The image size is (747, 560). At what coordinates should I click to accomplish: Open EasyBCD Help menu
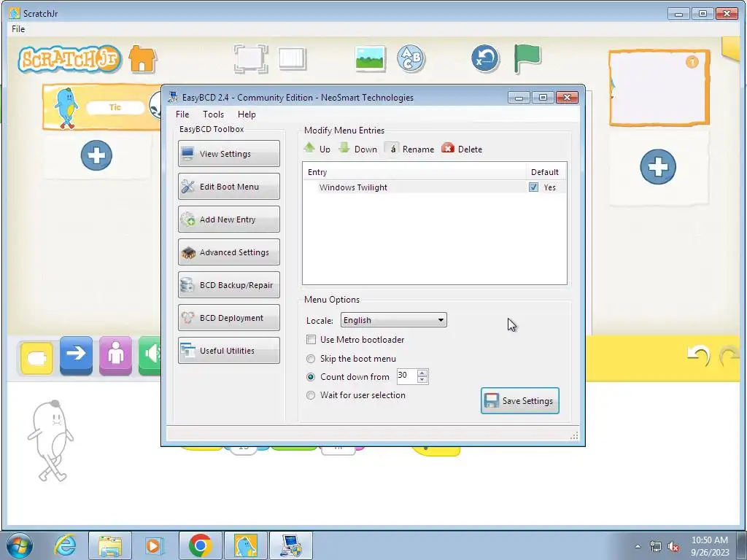(247, 114)
